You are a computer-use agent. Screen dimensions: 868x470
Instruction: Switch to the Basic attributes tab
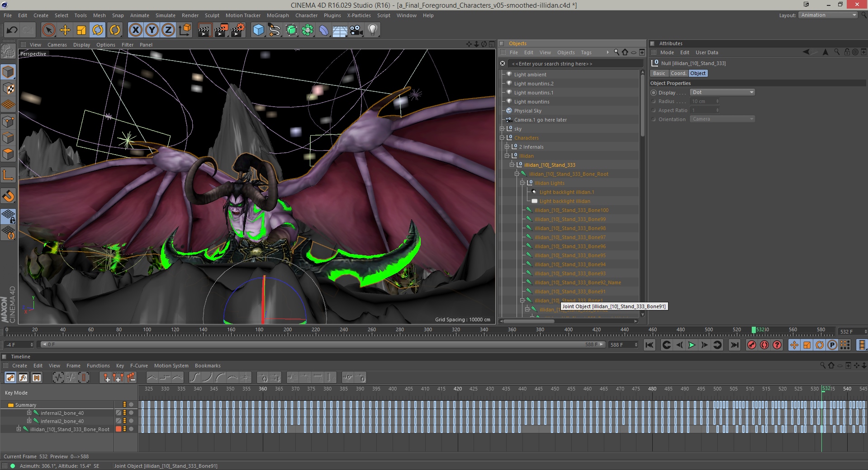[659, 73]
